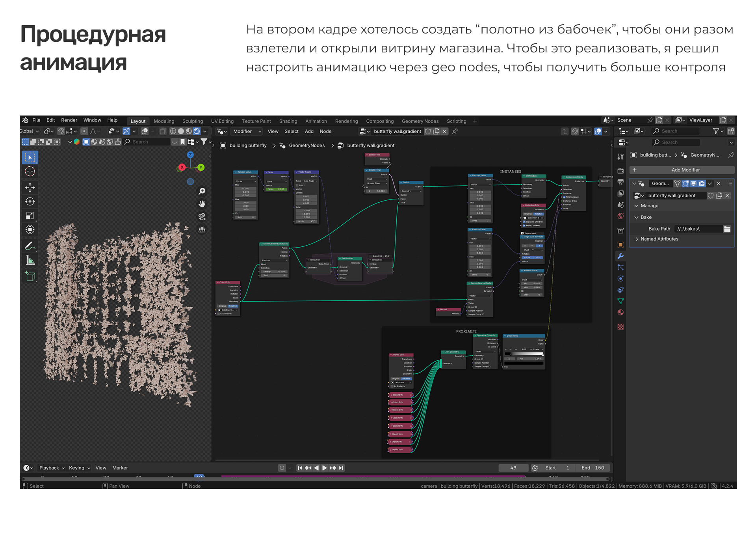Activate the Rotate tool
The width and height of the screenshot is (756, 548).
click(30, 201)
